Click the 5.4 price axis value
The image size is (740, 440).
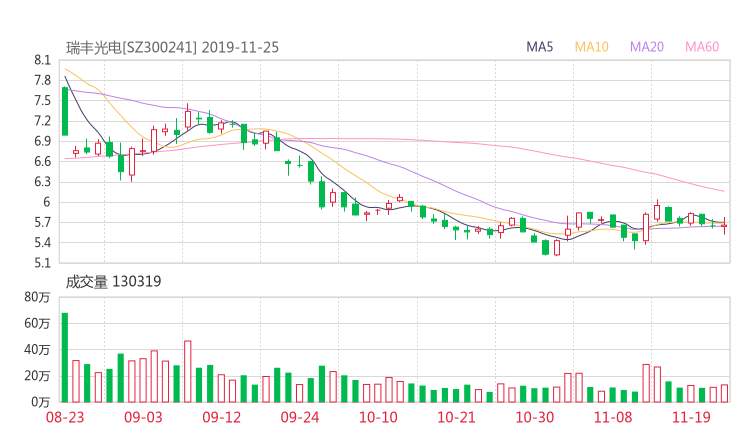click(x=42, y=243)
